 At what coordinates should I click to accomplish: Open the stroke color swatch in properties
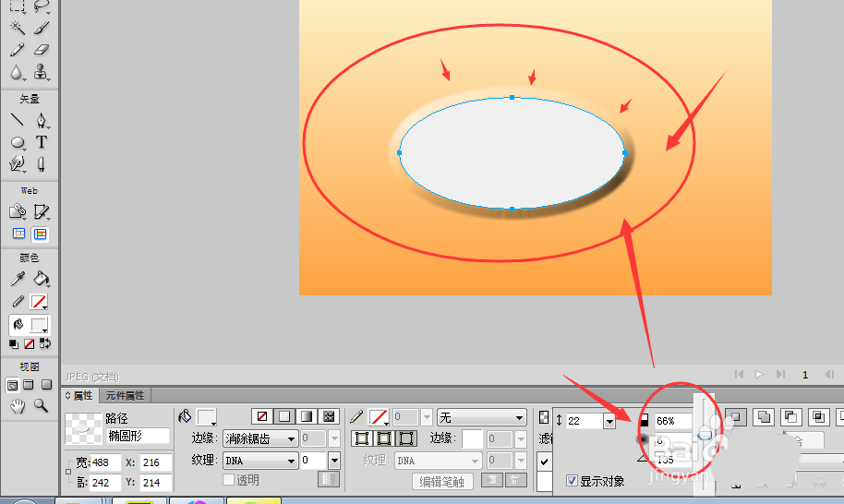[379, 417]
